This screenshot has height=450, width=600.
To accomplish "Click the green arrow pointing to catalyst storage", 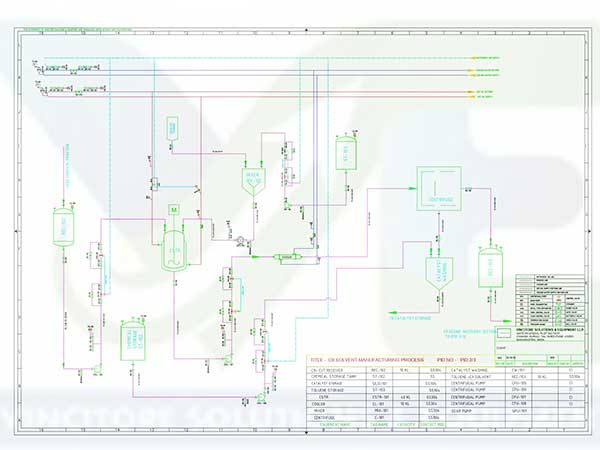I will pos(394,313).
